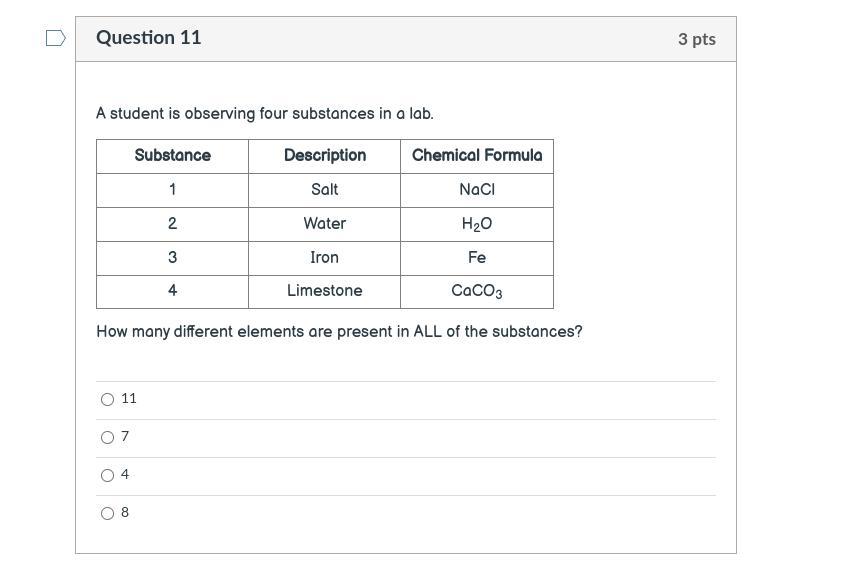
Task: Click the 3 pts label
Action: 696,39
